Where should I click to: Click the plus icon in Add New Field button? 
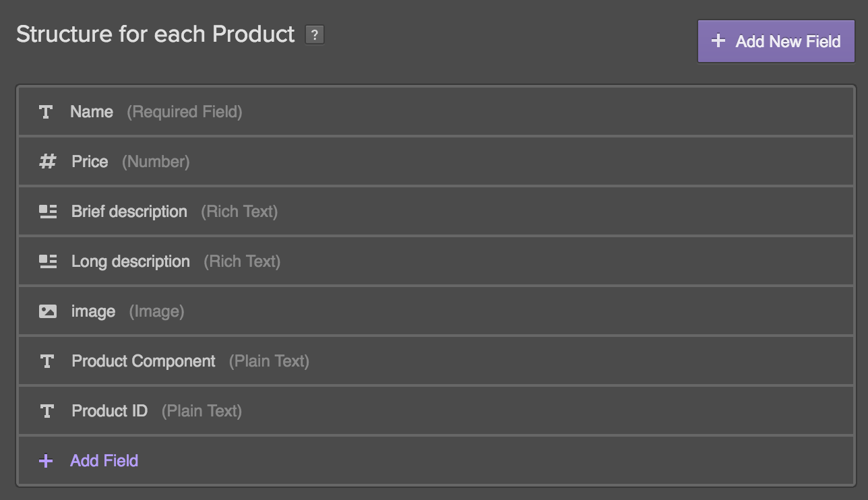click(x=718, y=41)
